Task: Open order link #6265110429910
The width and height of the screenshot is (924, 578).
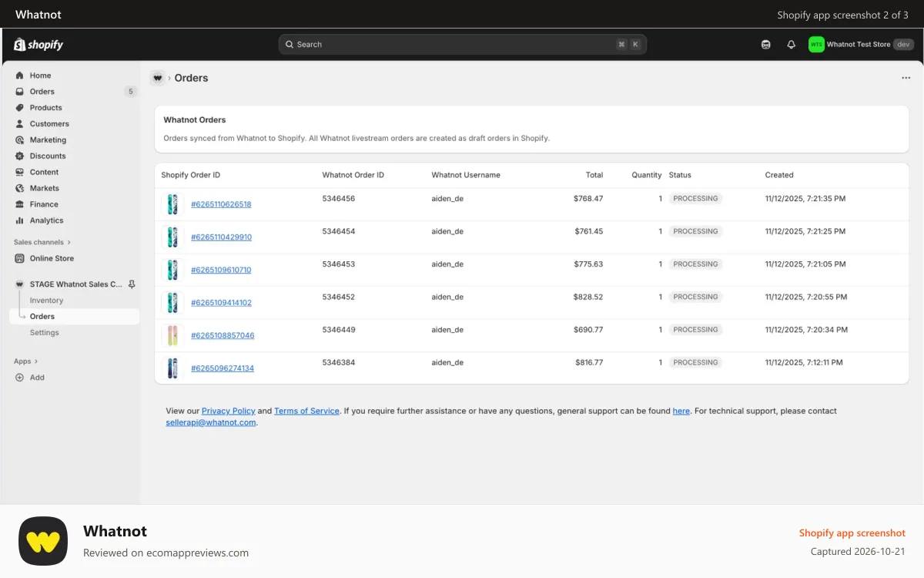Action: [221, 237]
